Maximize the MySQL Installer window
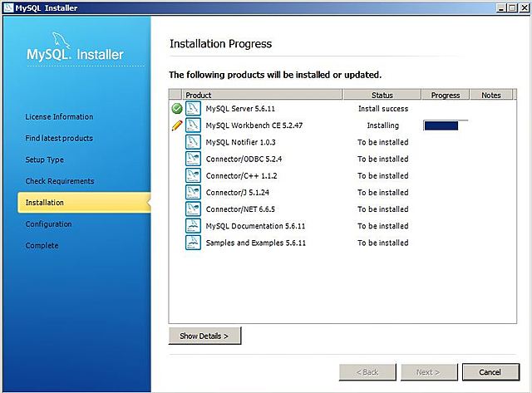532x393 pixels. [x=512, y=7]
